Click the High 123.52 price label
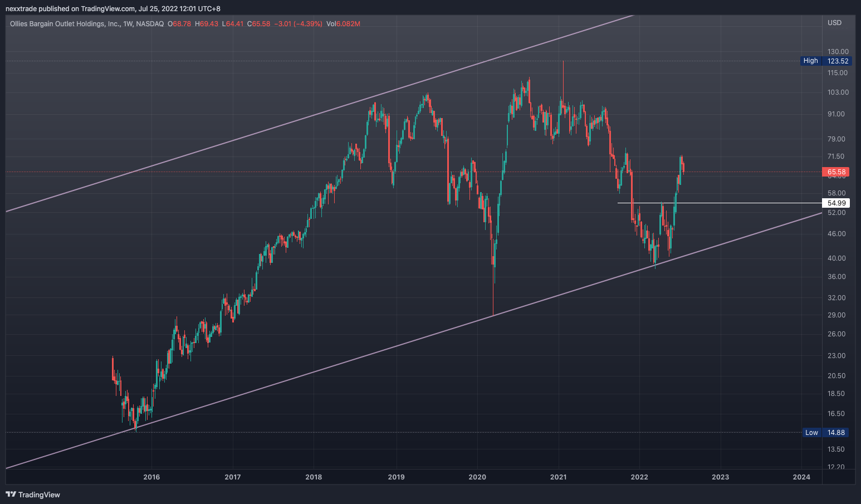The width and height of the screenshot is (861, 504). [x=826, y=61]
